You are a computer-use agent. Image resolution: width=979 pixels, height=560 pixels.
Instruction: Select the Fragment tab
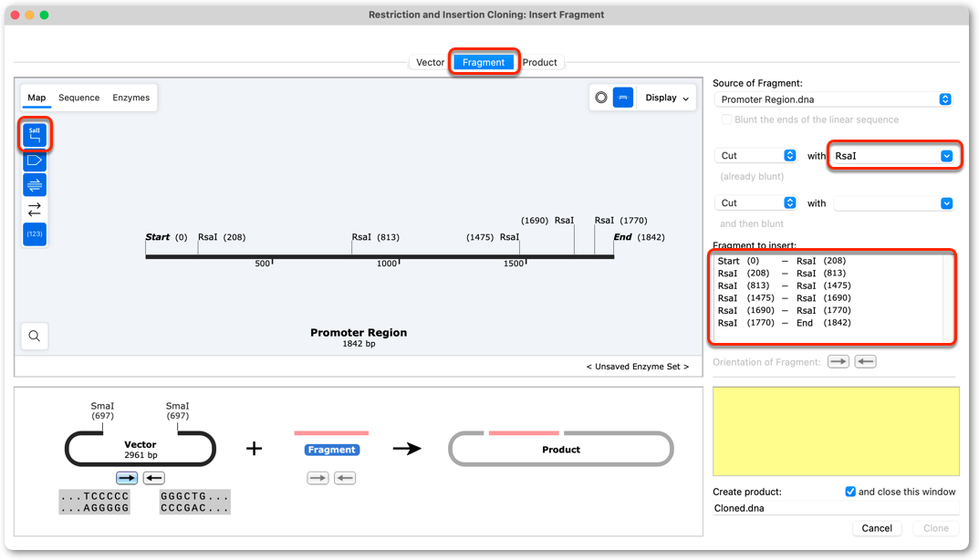click(484, 62)
